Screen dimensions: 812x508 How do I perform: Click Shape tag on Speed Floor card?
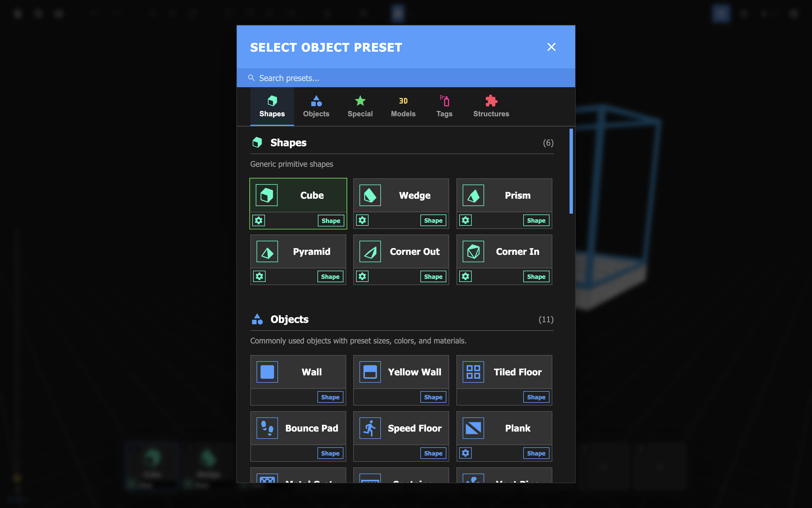(433, 453)
